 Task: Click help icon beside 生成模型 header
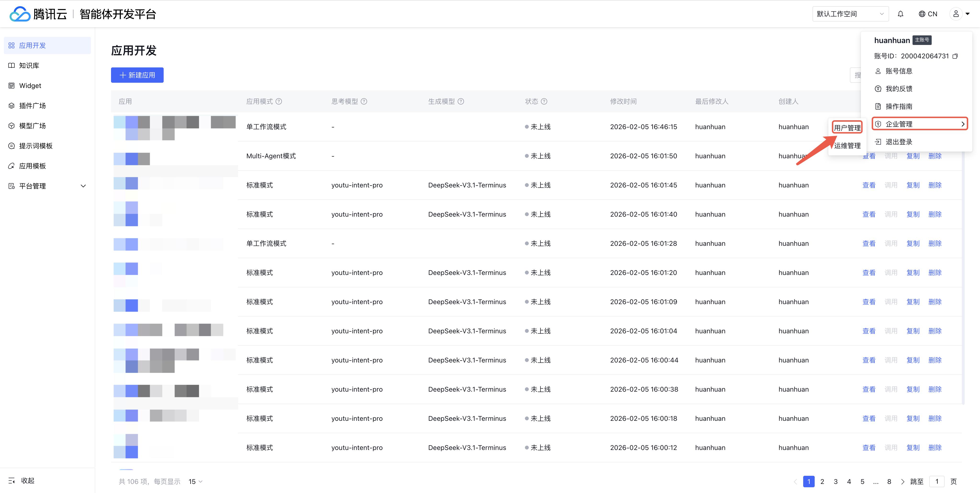coord(461,101)
